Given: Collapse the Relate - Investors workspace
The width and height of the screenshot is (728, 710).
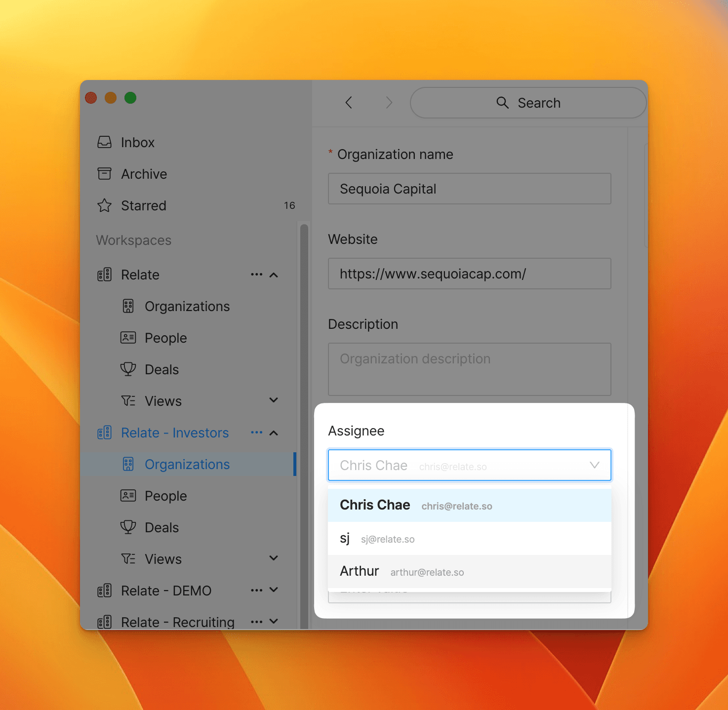Looking at the screenshot, I should [x=274, y=433].
